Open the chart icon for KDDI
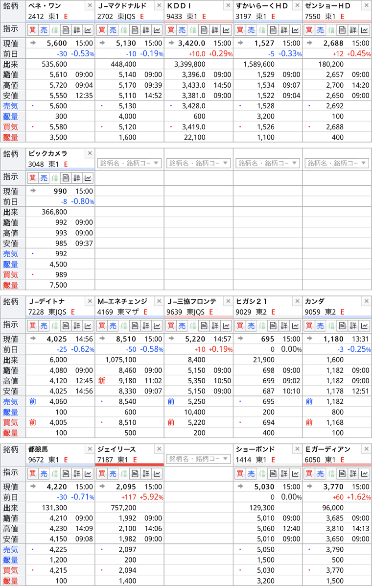The height and width of the screenshot is (588, 373). click(226, 30)
